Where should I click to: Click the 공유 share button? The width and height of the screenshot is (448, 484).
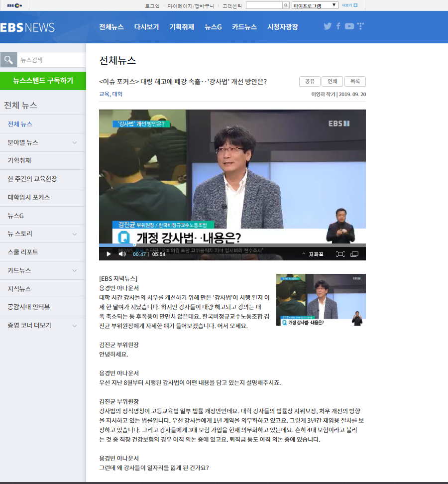pyautogui.click(x=310, y=82)
